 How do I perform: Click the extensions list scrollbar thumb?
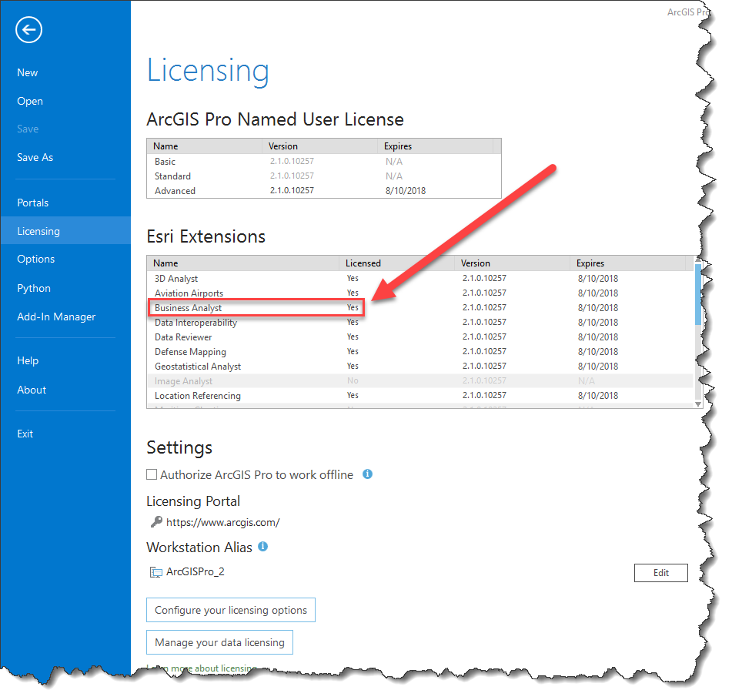click(x=698, y=295)
